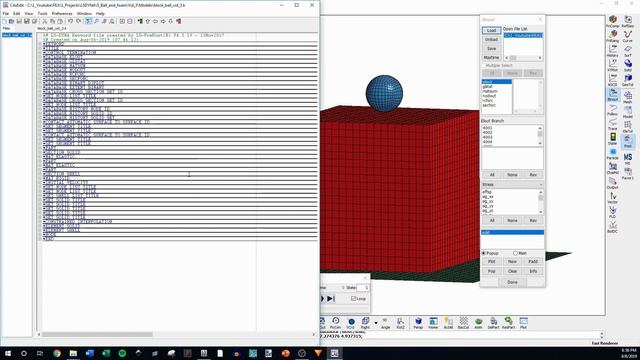Click the Windows Start button
The height and width of the screenshot is (360, 640).
coord(7,353)
